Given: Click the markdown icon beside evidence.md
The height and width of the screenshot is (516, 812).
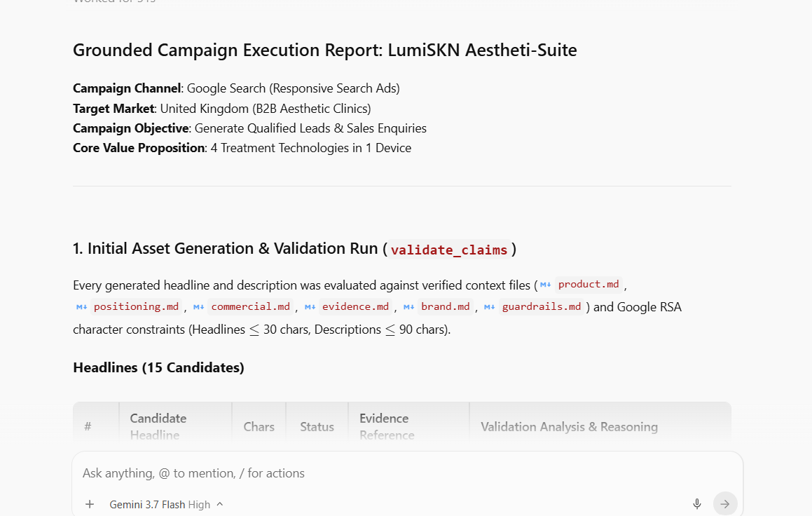Looking at the screenshot, I should tap(310, 307).
